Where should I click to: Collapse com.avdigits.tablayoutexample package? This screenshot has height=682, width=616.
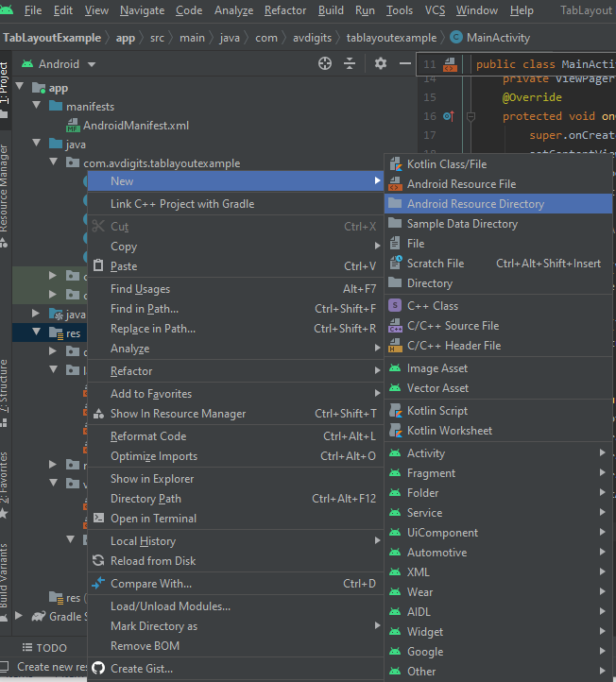pos(54,162)
